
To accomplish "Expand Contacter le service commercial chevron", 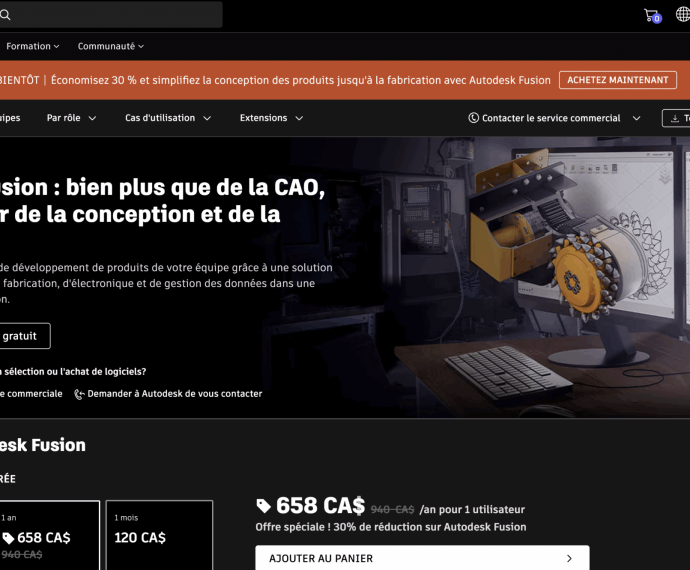I will point(636,118).
